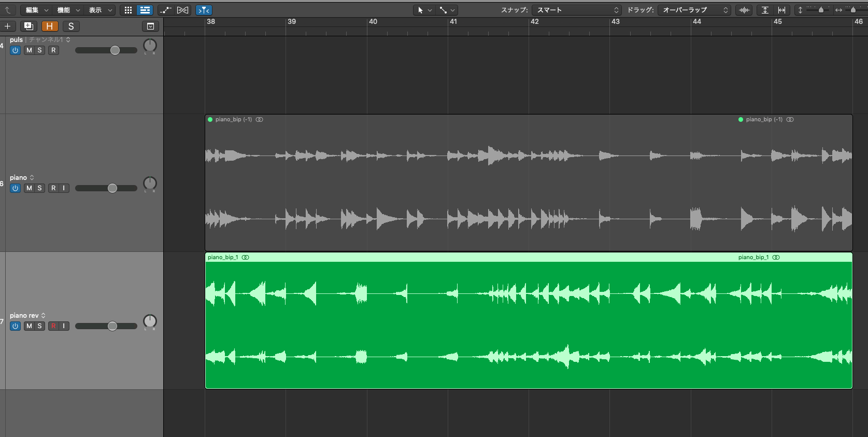Open the スナップ dropdown set to スマート
This screenshot has height=437, width=868.
tap(576, 10)
